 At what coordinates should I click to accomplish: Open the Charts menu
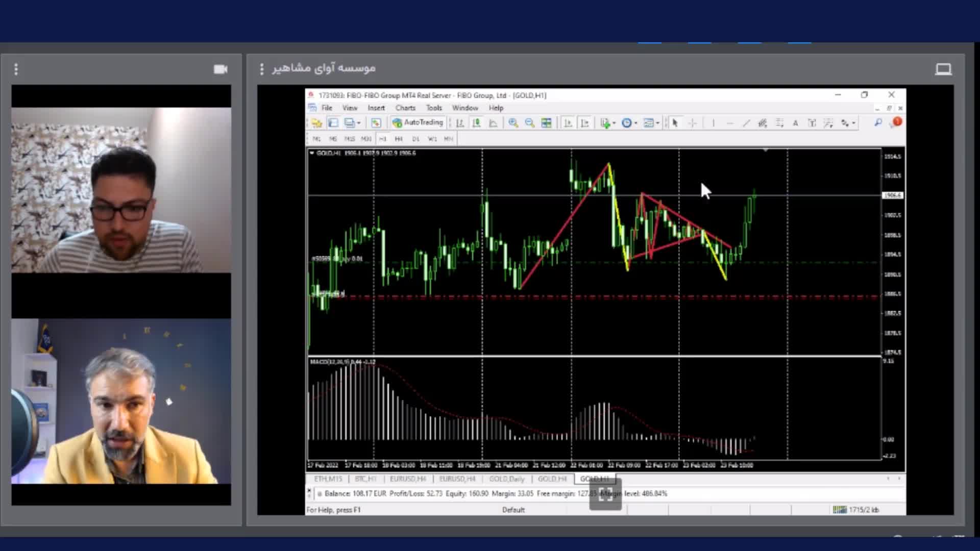405,108
